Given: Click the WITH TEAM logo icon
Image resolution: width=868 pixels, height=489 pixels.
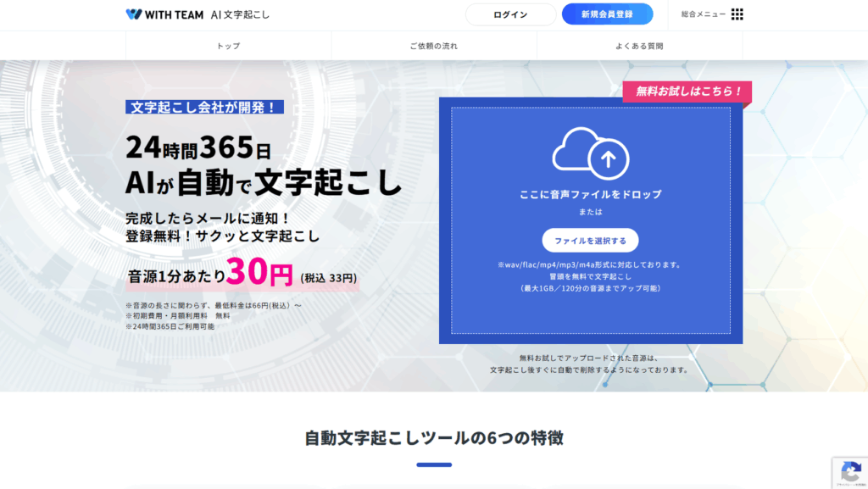Looking at the screenshot, I should click(x=133, y=14).
